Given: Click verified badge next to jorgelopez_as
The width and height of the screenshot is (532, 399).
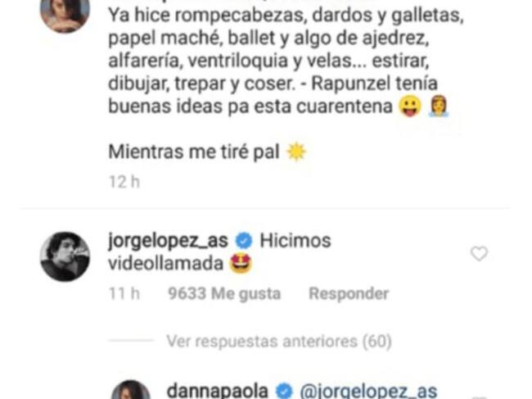Looking at the screenshot, I should [x=244, y=241].
